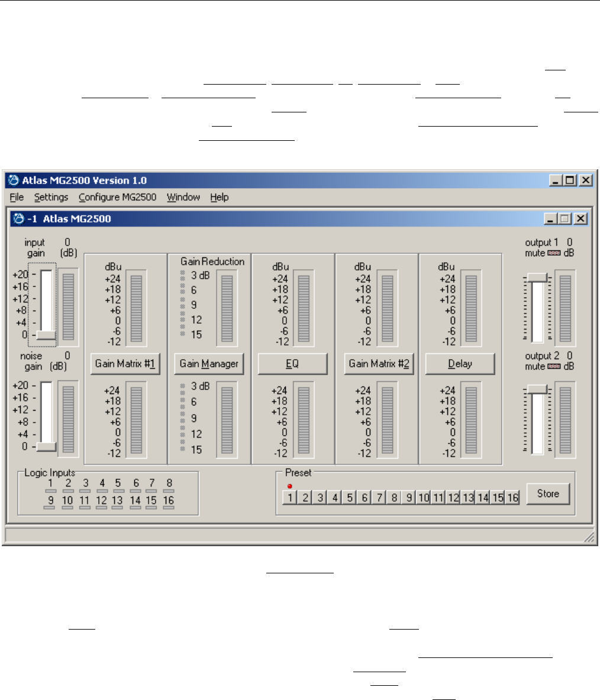Click the noise gain slider handle
This screenshot has height=700, width=600.
(x=46, y=446)
